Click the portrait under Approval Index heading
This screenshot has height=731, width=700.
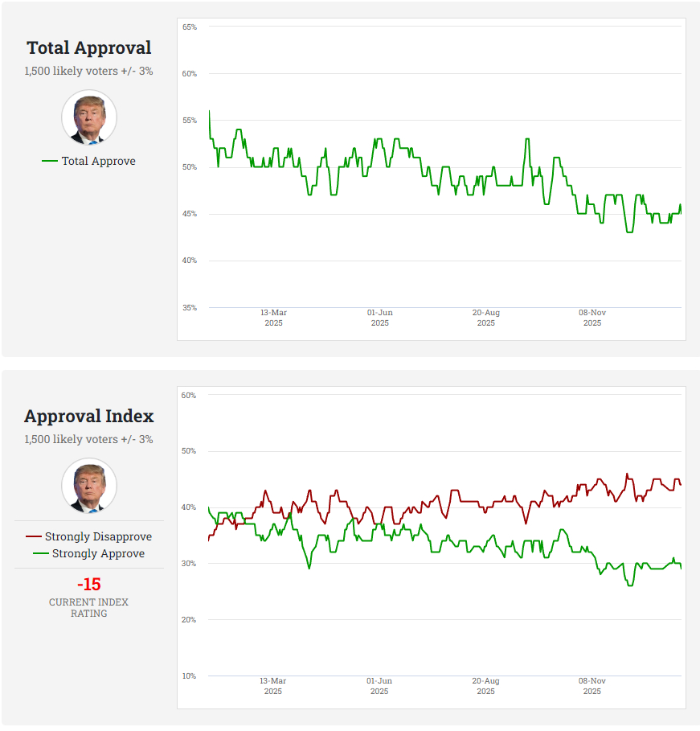(x=89, y=486)
